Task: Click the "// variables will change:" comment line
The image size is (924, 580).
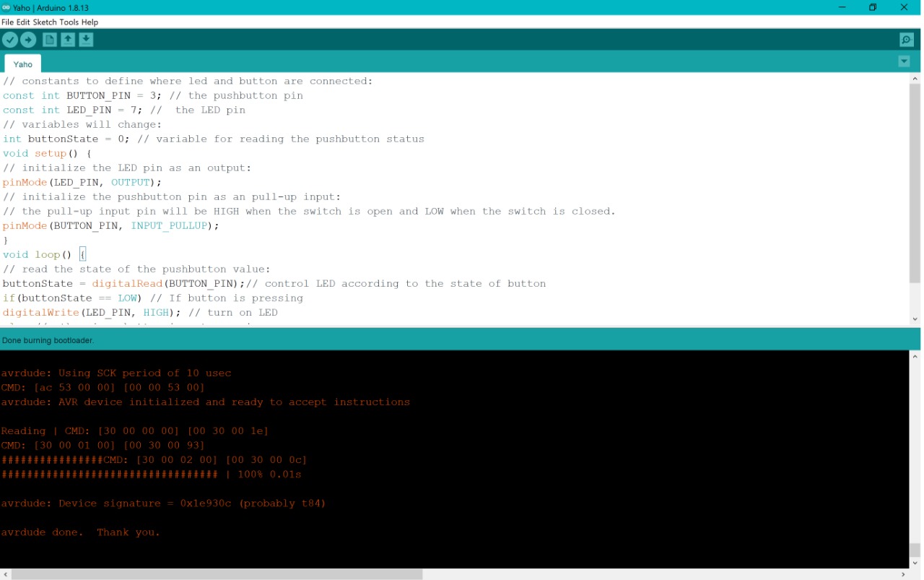Action: point(82,124)
